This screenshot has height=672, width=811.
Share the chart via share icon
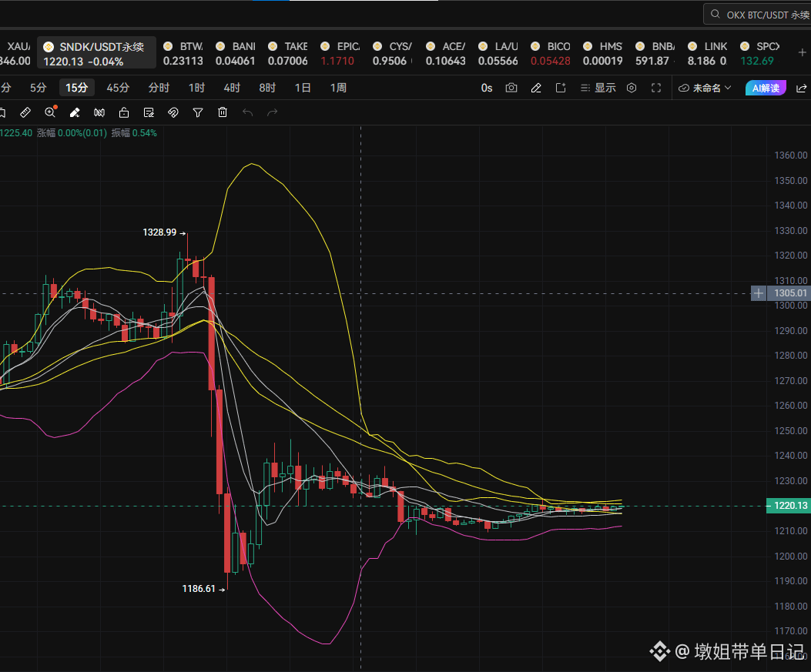(x=801, y=88)
